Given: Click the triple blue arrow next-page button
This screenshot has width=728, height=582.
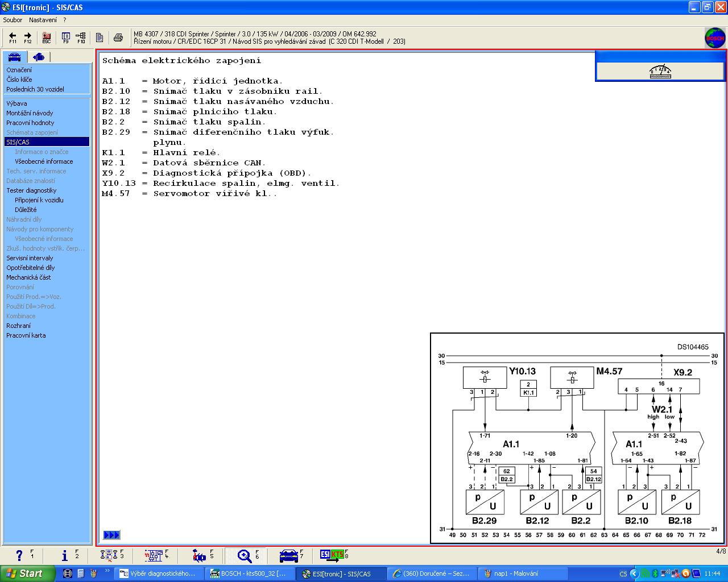Looking at the screenshot, I should point(111,535).
